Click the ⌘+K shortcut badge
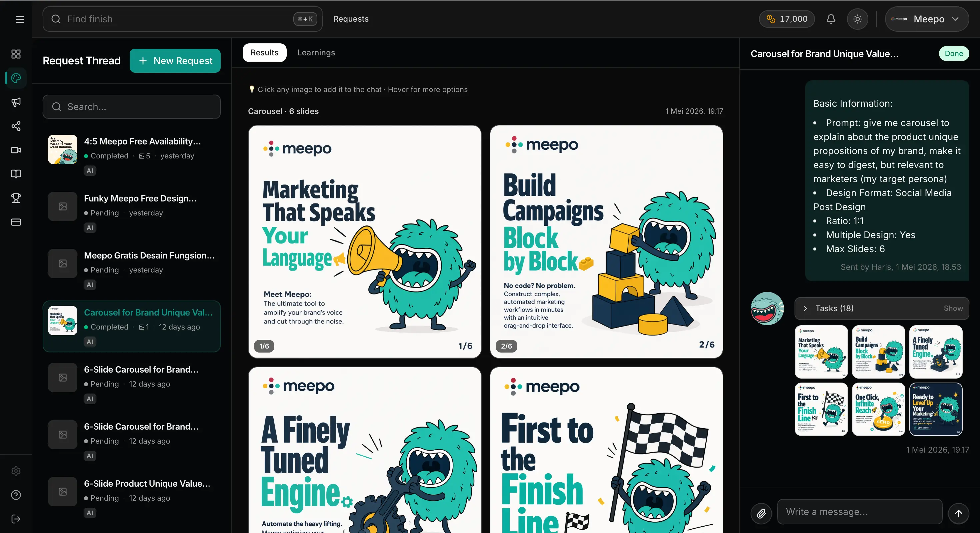This screenshot has height=533, width=980. [305, 19]
